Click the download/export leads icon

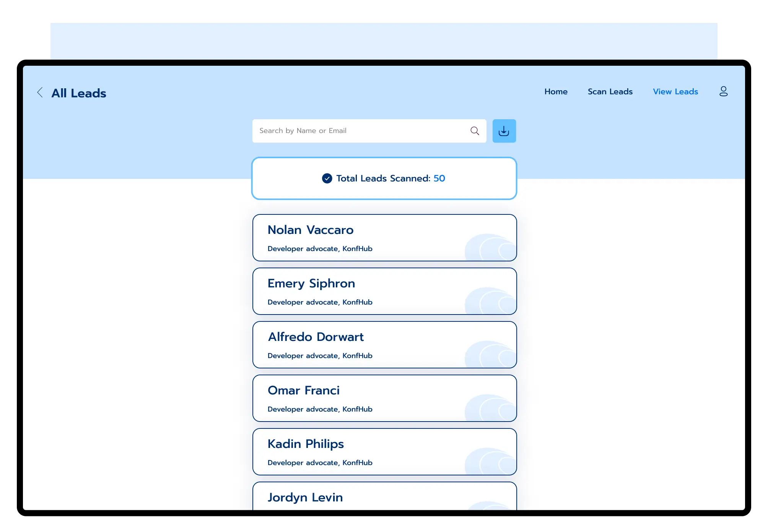click(x=504, y=131)
